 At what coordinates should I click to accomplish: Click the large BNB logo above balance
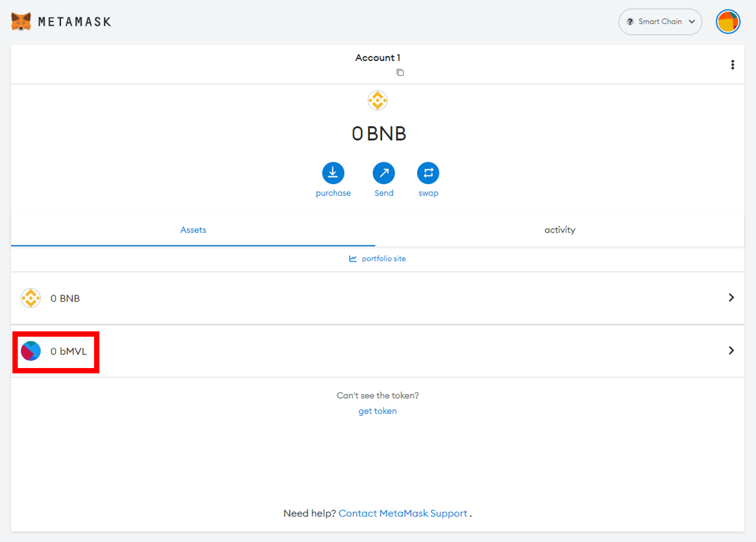pyautogui.click(x=377, y=101)
